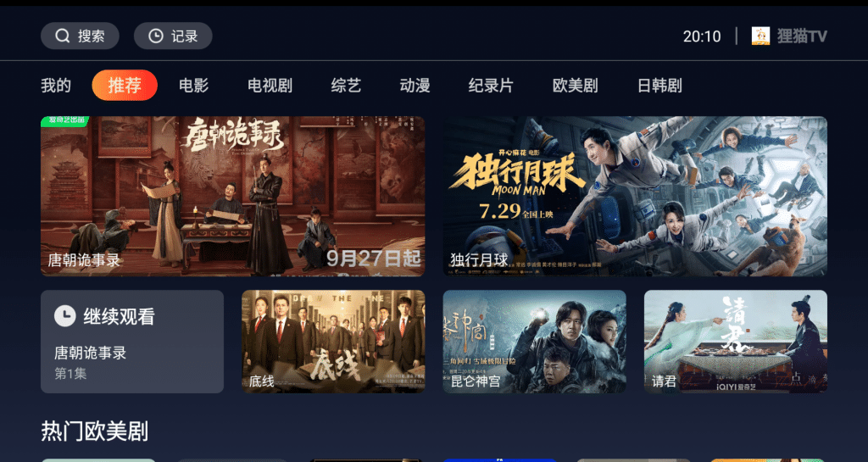The width and height of the screenshot is (868, 462).
Task: Select the 动漫 tab
Action: (x=415, y=86)
